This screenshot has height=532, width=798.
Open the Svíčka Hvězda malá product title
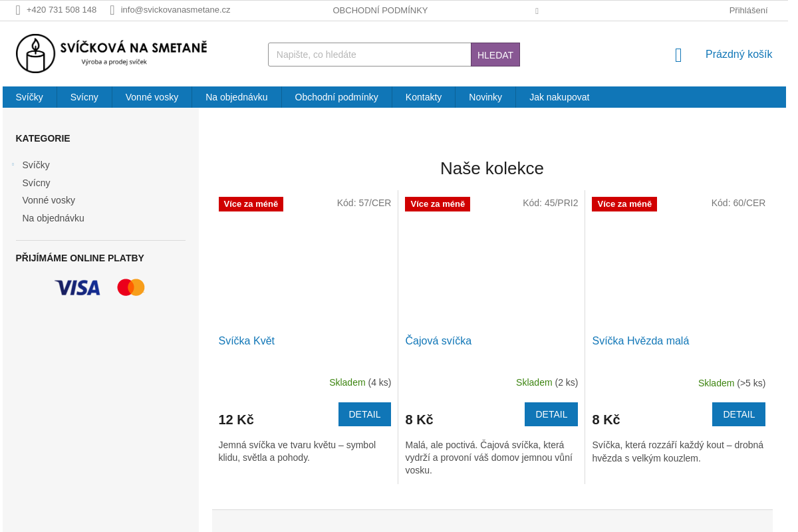tap(640, 341)
